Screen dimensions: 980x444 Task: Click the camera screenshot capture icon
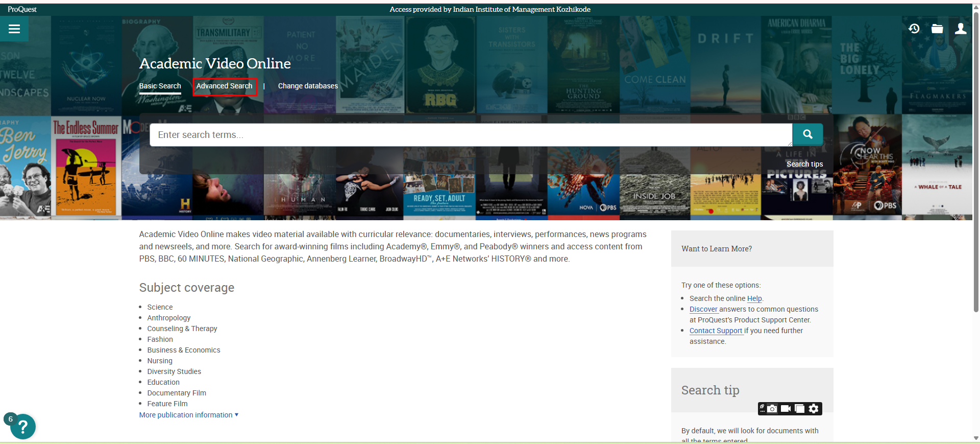click(772, 408)
